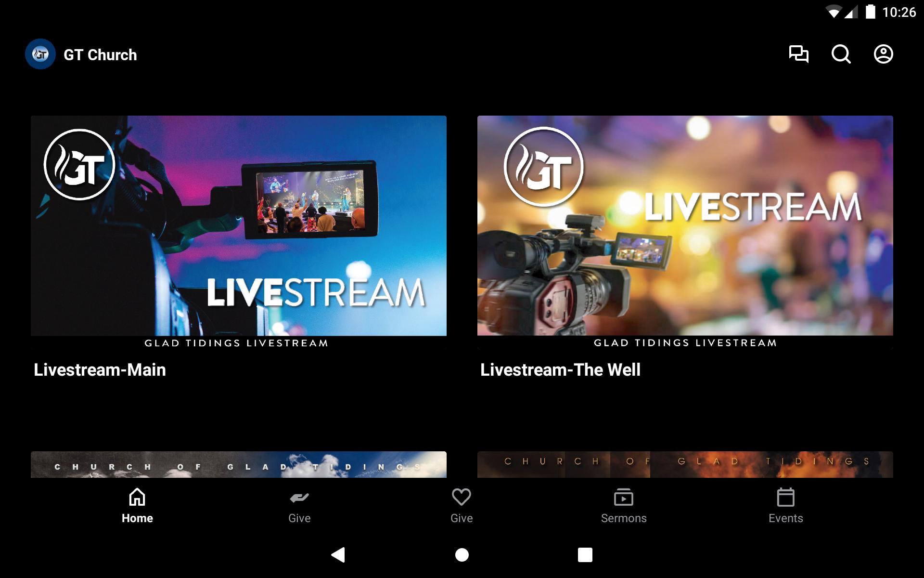
Task: Select the Home house icon
Action: click(x=137, y=497)
